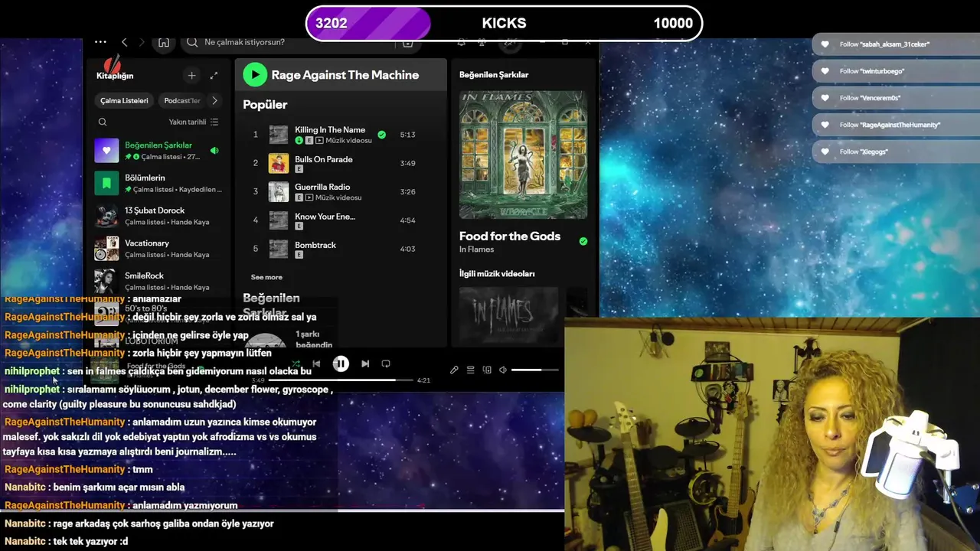Show more library filter chips arrow
The height and width of the screenshot is (551, 980).
(215, 100)
